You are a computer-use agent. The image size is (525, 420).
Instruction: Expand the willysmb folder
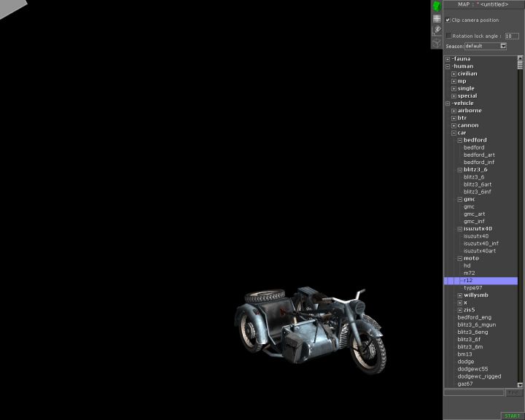tap(459, 295)
